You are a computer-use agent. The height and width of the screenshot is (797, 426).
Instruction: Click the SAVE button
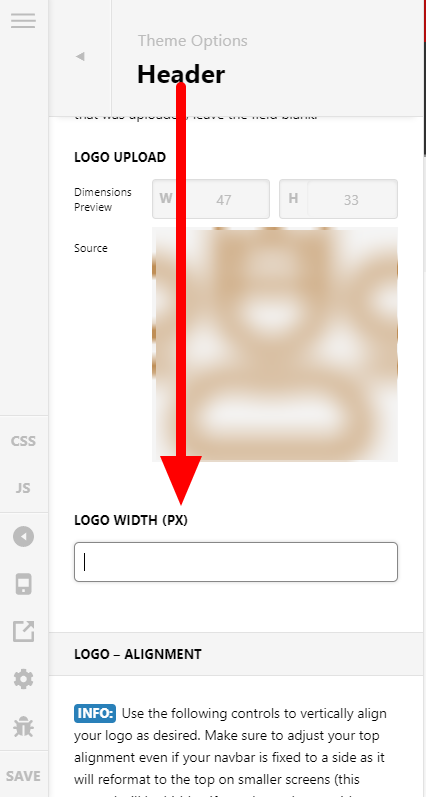click(x=23, y=776)
